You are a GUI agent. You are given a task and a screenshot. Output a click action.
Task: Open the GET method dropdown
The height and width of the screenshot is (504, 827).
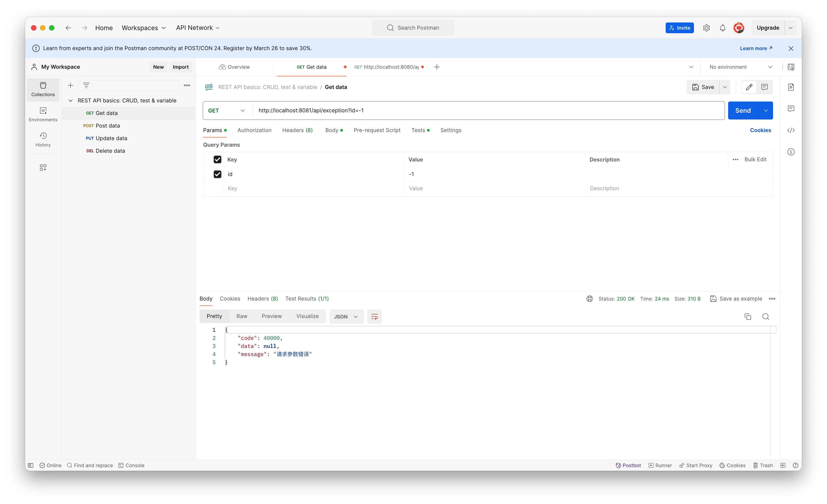coord(227,111)
